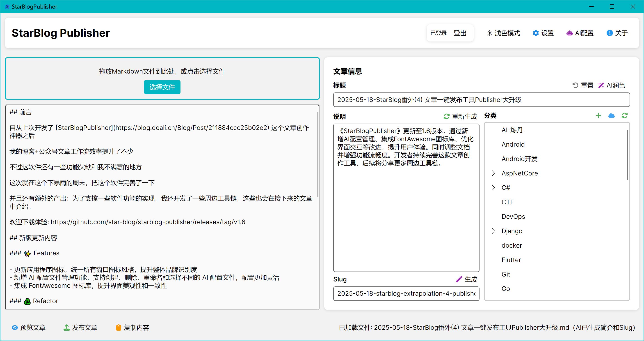Click into the 标题 title input field
The image size is (644, 341).
(x=481, y=100)
